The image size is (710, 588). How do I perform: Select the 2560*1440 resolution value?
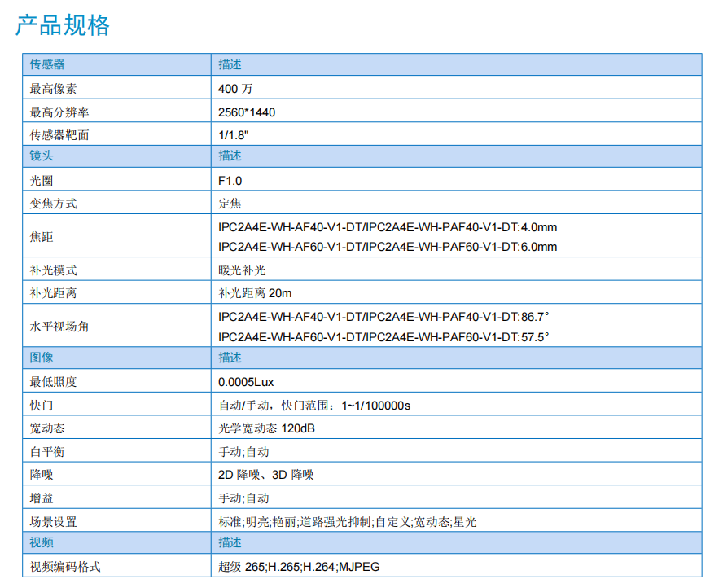(x=252, y=112)
